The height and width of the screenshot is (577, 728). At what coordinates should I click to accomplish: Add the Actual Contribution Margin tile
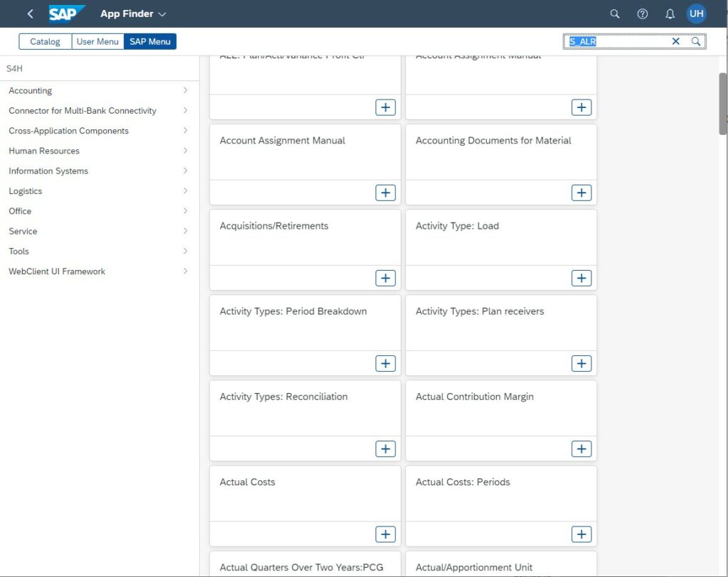(x=581, y=448)
